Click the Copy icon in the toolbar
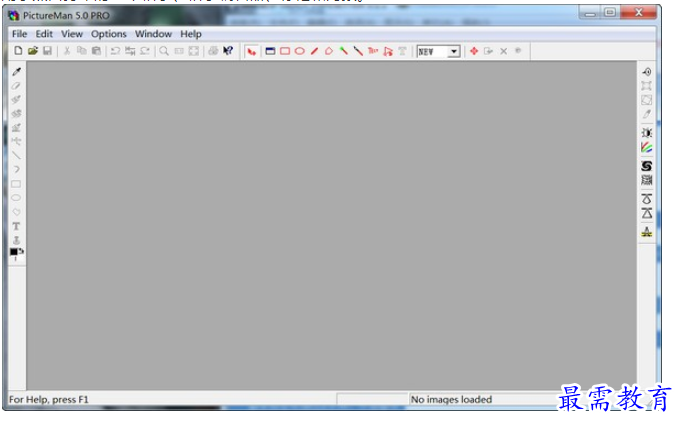 81,51
